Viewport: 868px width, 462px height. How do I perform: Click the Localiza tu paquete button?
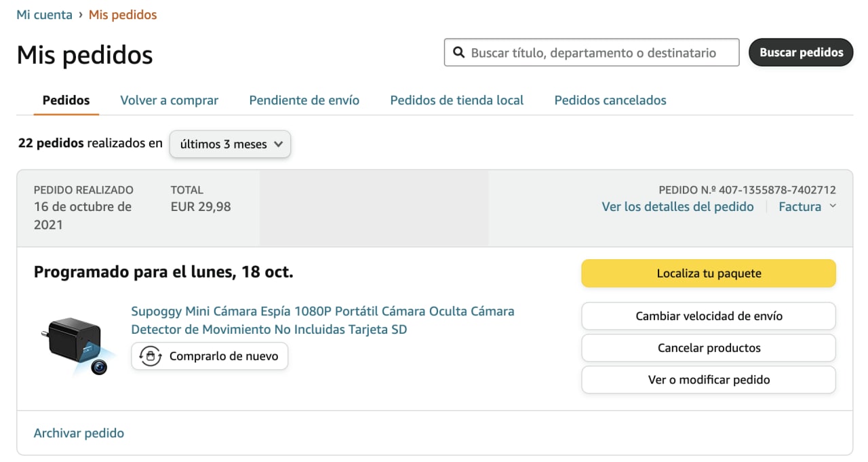[708, 273]
